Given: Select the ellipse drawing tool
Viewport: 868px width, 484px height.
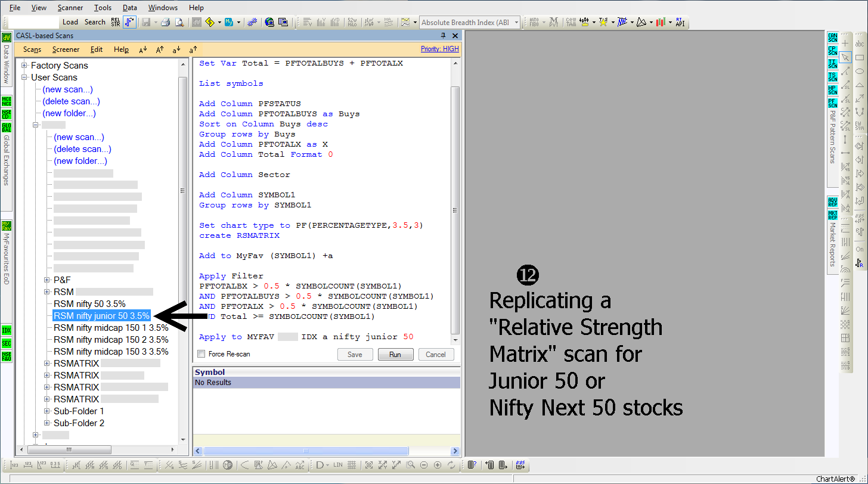Looking at the screenshot, I should pos(860,71).
